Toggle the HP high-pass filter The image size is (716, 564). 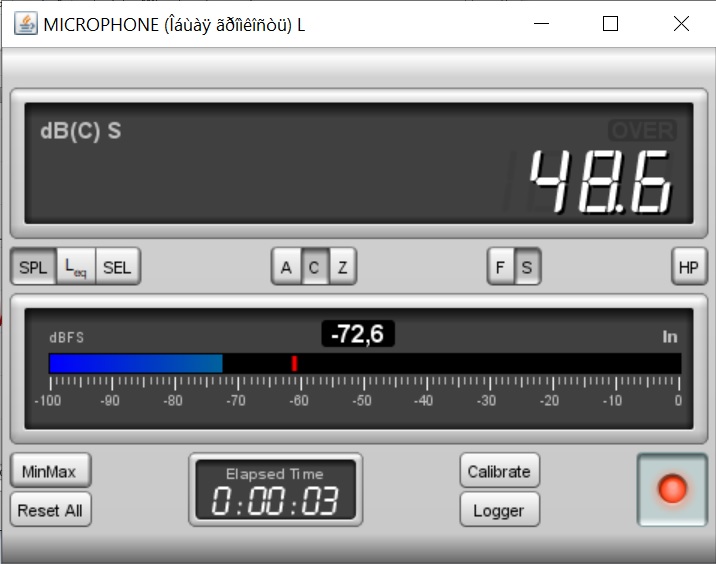(x=688, y=267)
